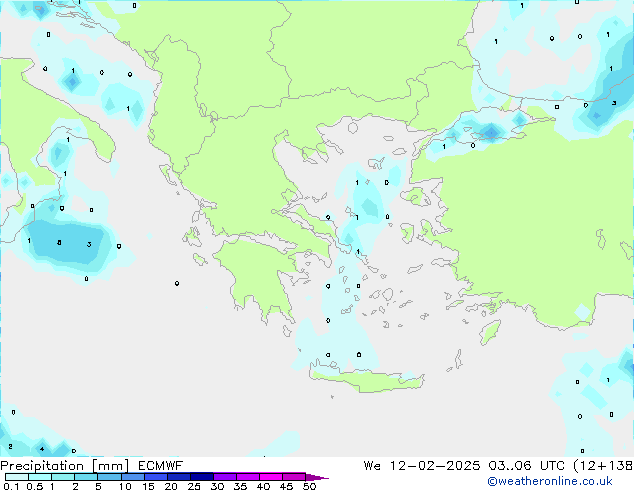Select the 45–50 mm legend swatch
Image resolution: width=634 pixels, height=490 pixels.
pos(294,477)
